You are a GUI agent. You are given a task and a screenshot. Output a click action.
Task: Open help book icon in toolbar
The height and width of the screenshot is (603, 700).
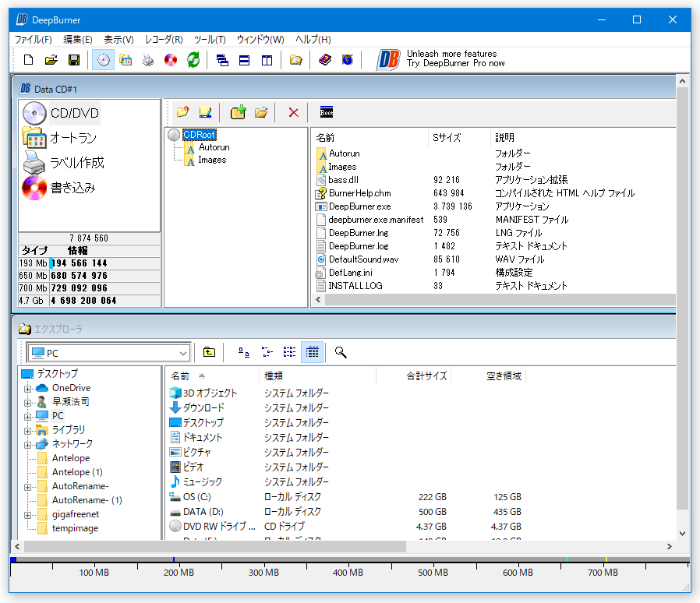point(325,60)
